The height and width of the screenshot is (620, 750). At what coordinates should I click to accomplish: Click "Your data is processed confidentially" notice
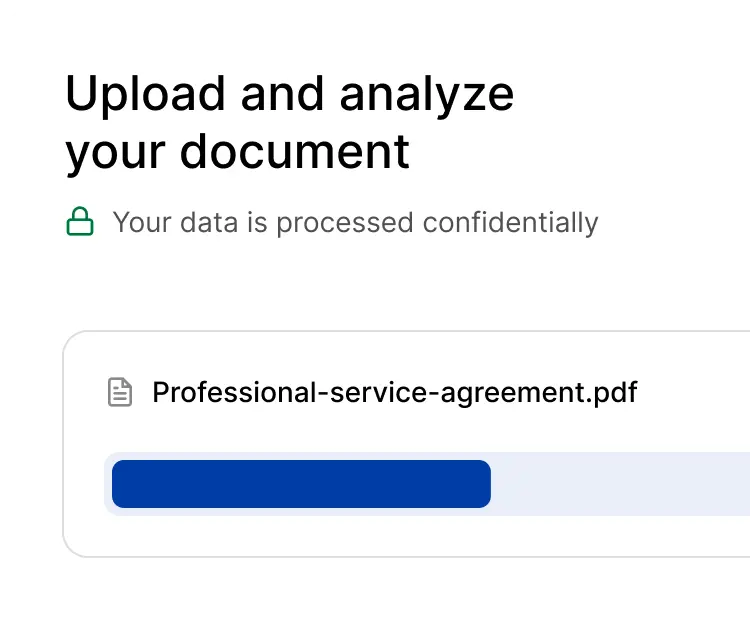355,223
